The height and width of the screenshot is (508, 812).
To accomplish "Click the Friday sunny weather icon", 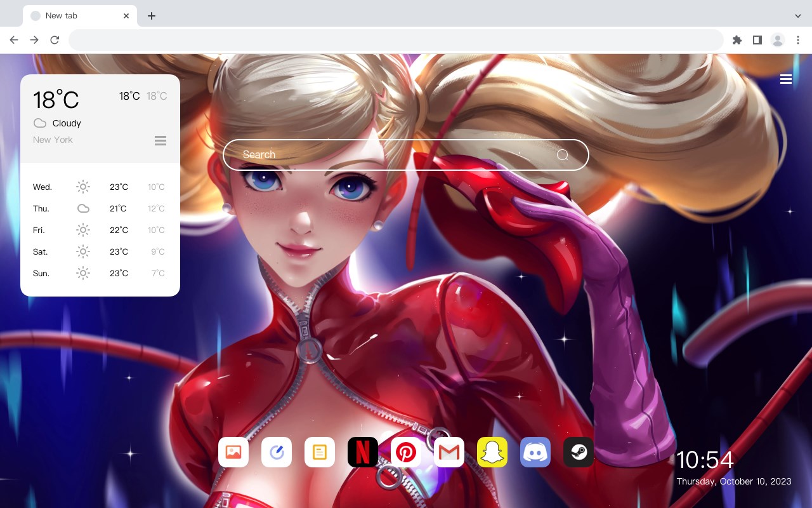I will 83,230.
